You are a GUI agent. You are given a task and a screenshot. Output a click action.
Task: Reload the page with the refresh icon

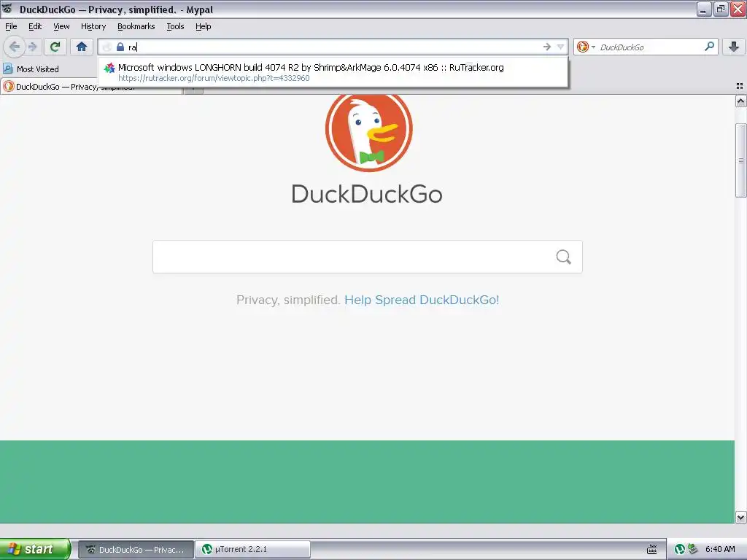coord(55,47)
